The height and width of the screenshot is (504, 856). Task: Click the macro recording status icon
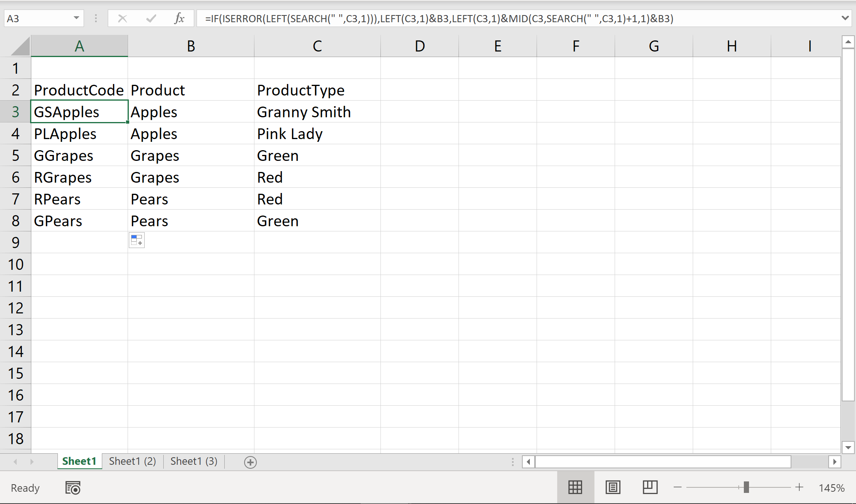[x=73, y=488]
